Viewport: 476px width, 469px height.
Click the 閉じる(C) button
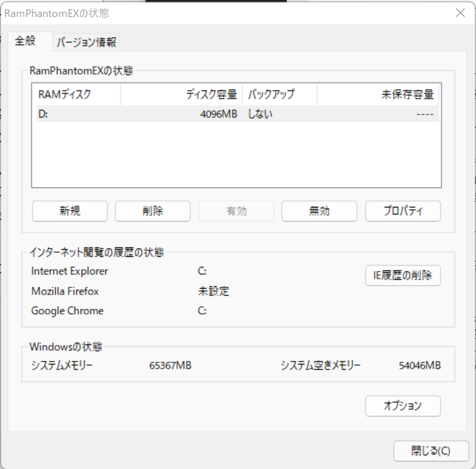pyautogui.click(x=431, y=451)
